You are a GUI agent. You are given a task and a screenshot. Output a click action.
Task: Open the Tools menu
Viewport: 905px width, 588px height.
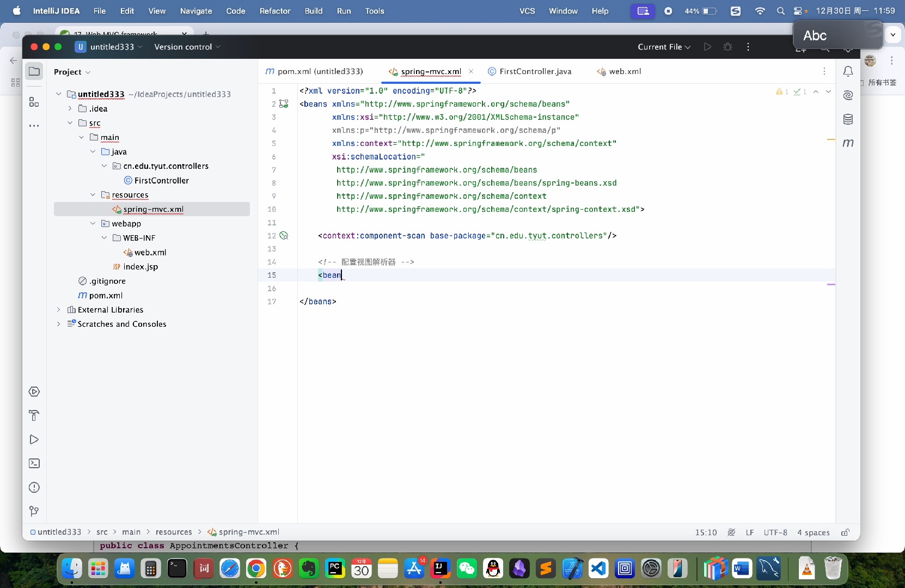[x=375, y=11]
